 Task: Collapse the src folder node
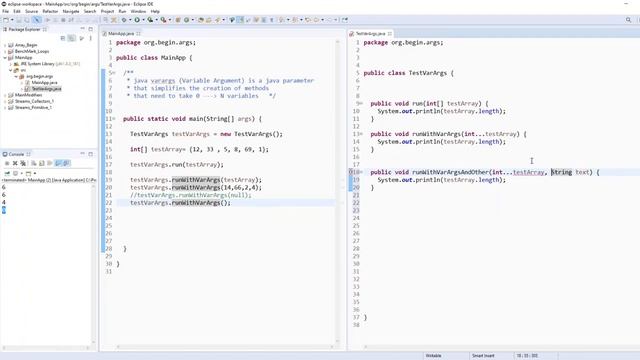point(11,70)
